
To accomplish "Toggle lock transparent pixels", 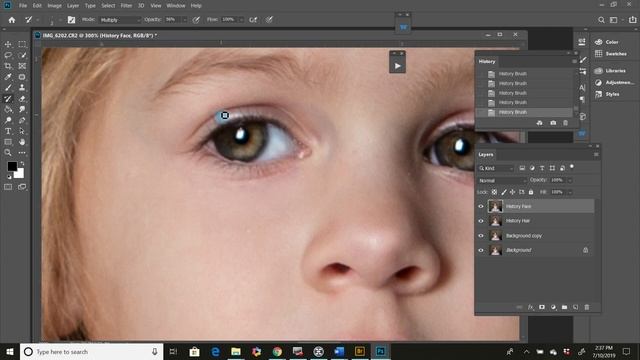I will tap(494, 192).
